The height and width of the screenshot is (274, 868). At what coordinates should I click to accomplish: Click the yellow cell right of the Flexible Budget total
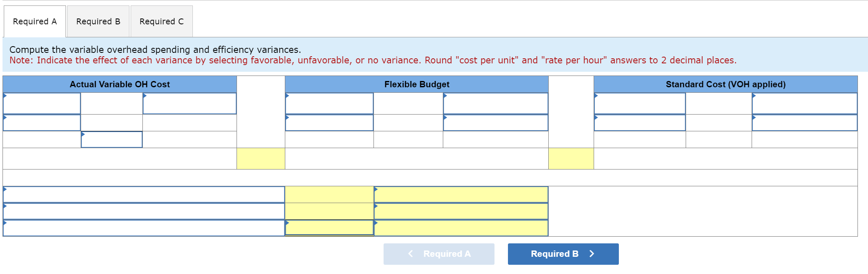coord(571,158)
